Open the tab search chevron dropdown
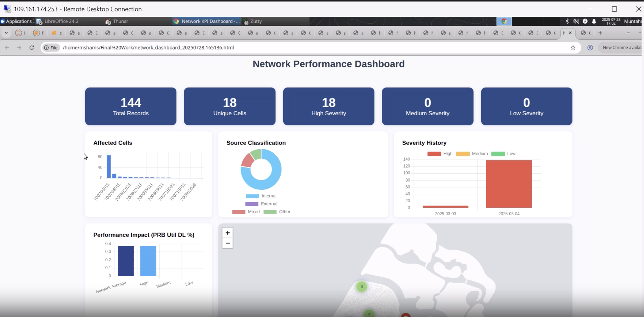 (7, 32)
